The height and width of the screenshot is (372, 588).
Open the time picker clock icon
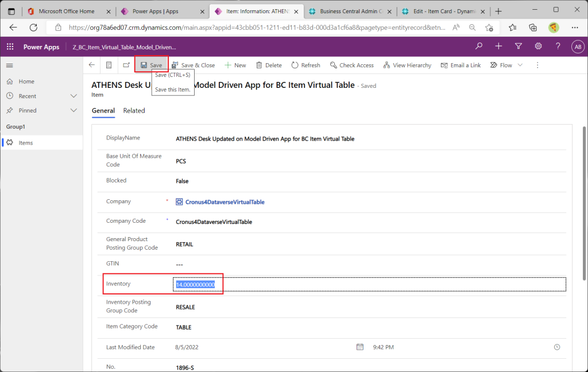tap(557, 347)
